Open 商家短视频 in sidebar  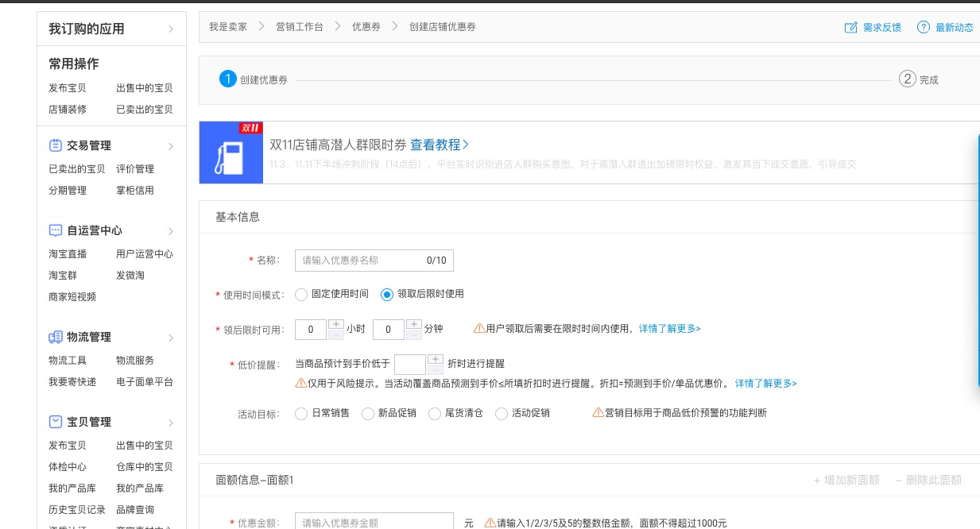coord(72,297)
